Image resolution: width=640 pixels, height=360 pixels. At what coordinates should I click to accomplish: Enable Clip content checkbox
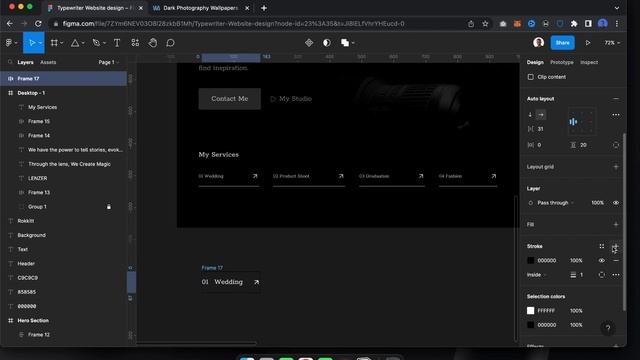tap(531, 77)
